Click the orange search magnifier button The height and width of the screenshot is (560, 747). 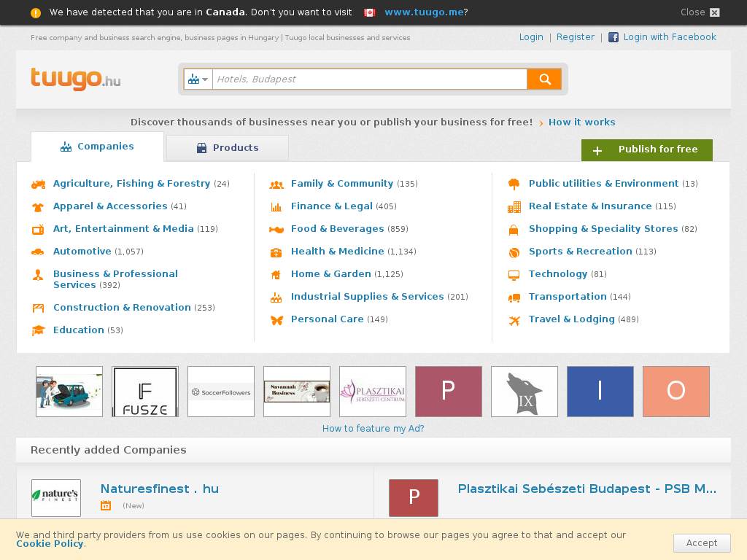click(x=544, y=79)
